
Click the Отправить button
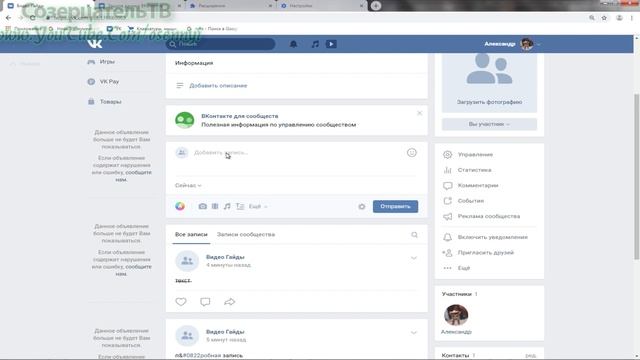coord(395,207)
